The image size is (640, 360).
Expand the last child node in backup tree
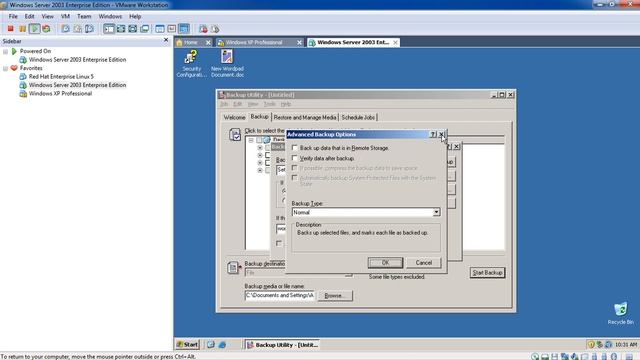[x=260, y=170]
